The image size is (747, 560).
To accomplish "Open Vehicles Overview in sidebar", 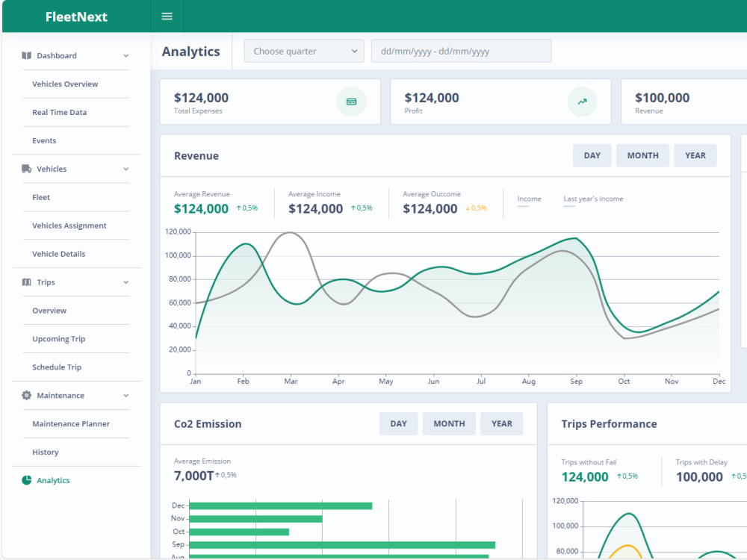I will [65, 84].
